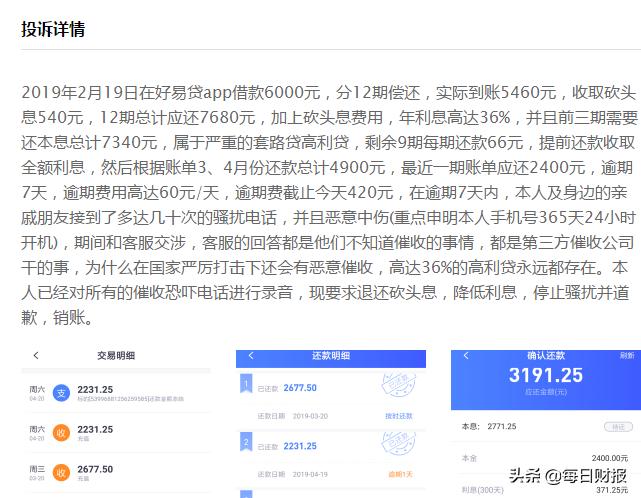Click orange 收 icon beside 2677.50
Viewport: 641px width, 498px height.
pos(61,473)
